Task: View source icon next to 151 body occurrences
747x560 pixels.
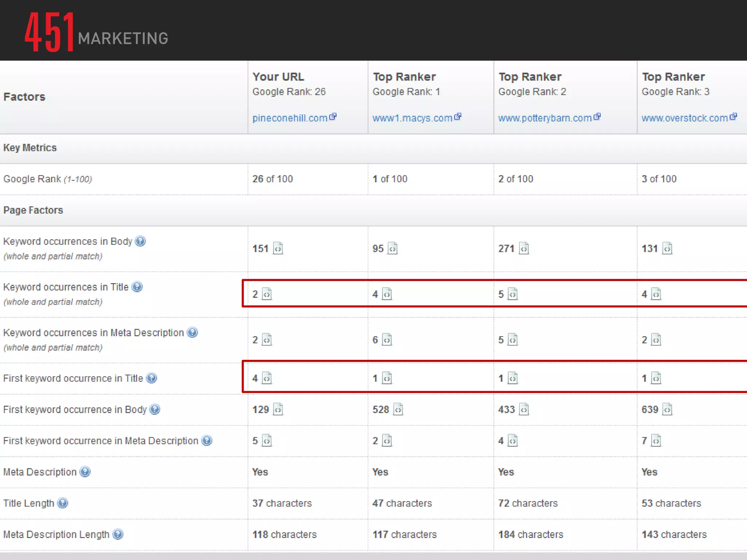Action: (x=278, y=248)
